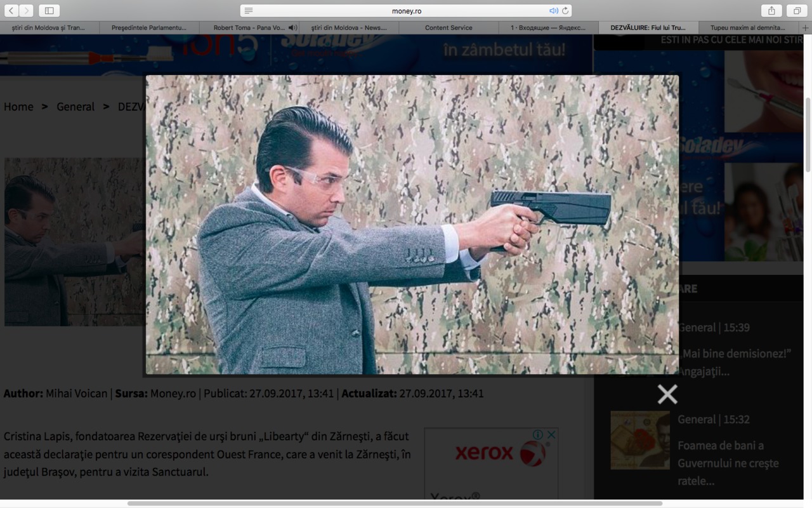Open 'Mai bine demisionez!' sidebar article

click(x=737, y=362)
